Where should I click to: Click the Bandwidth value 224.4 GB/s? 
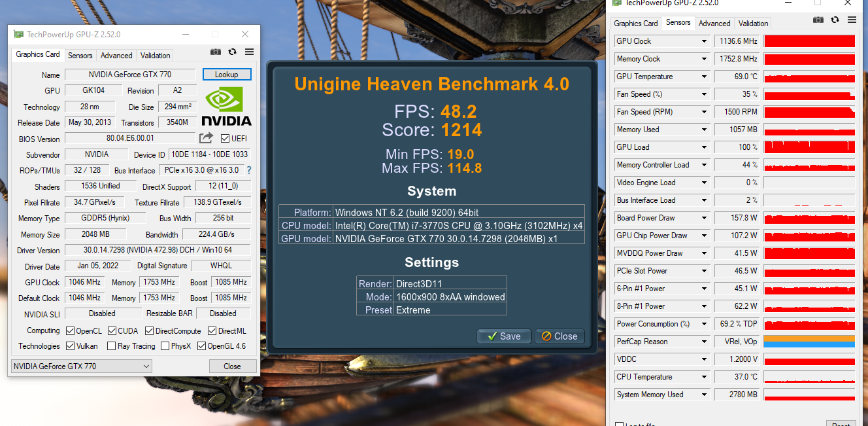216,234
